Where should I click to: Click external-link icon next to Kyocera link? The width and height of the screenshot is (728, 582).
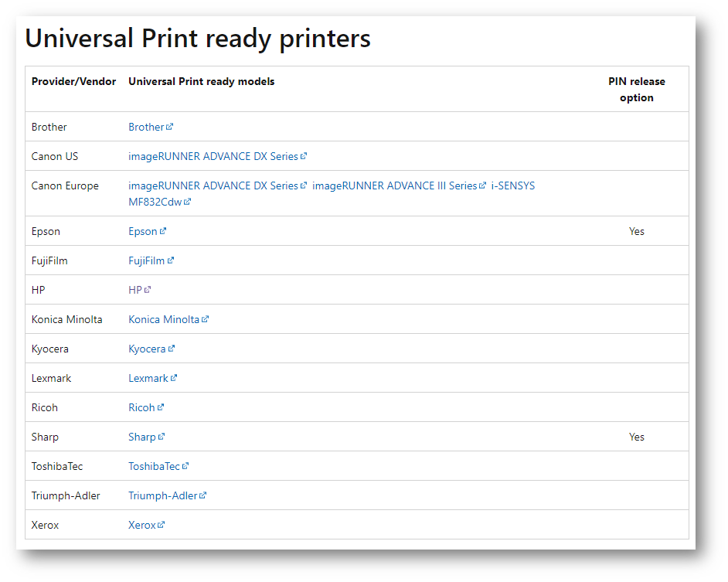[x=172, y=349]
